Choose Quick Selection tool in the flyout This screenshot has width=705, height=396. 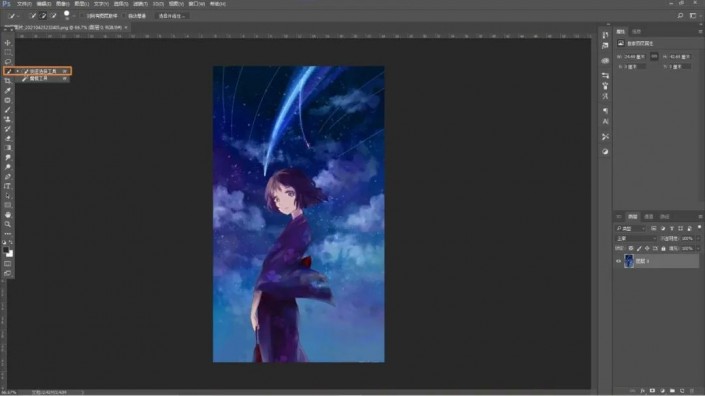(x=43, y=71)
